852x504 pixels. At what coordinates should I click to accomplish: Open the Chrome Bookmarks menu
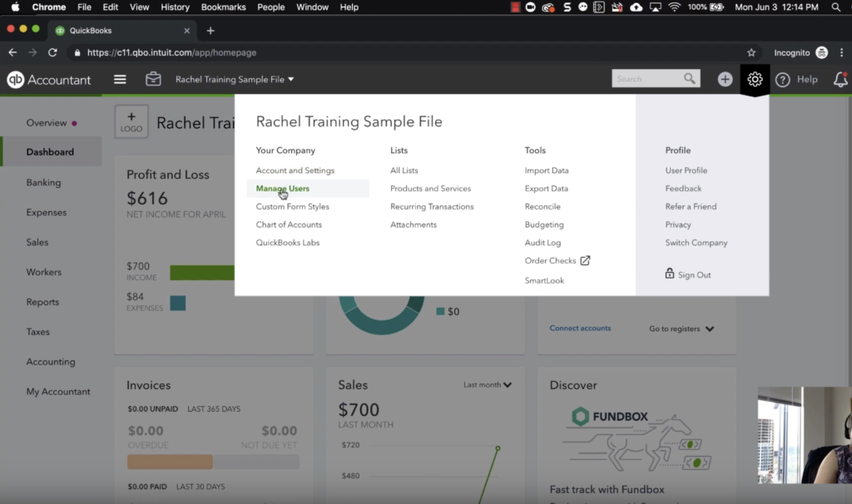pos(223,7)
